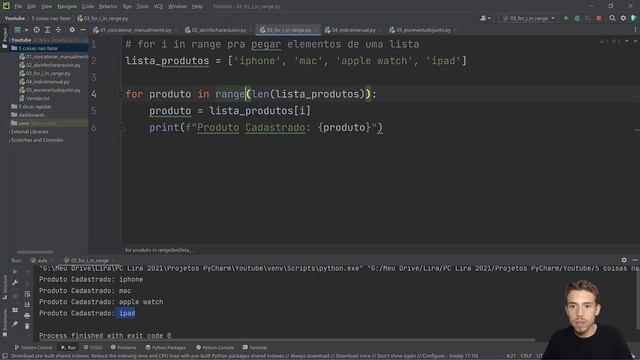640x360 pixels.
Task: Open Terminal tool window
Action: [255, 348]
